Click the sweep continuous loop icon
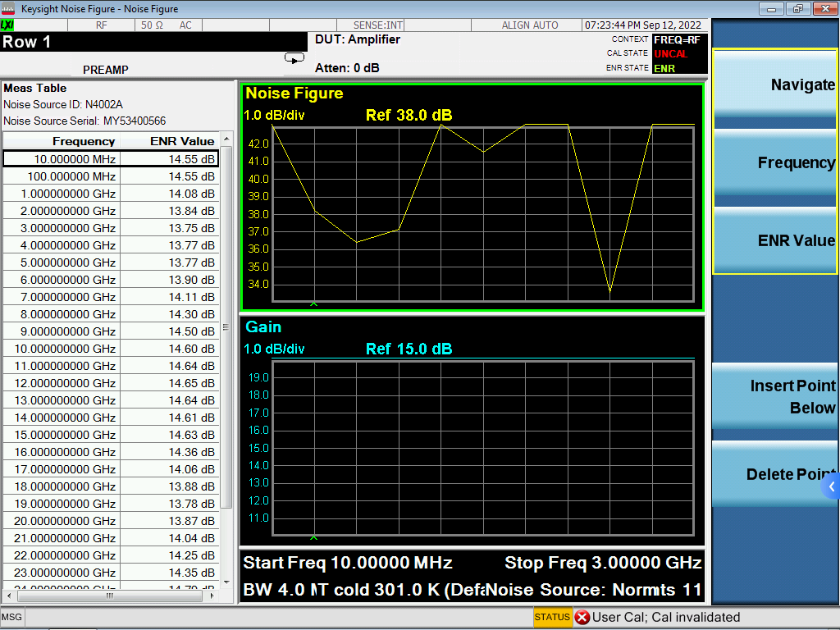Image resolution: width=840 pixels, height=630 pixels. [294, 58]
